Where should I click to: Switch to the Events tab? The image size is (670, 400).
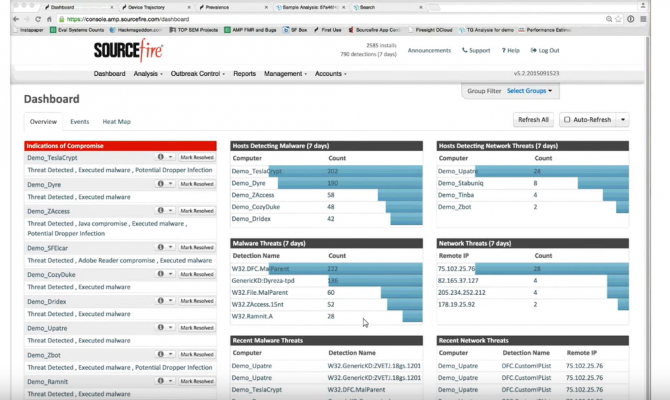pos(79,121)
